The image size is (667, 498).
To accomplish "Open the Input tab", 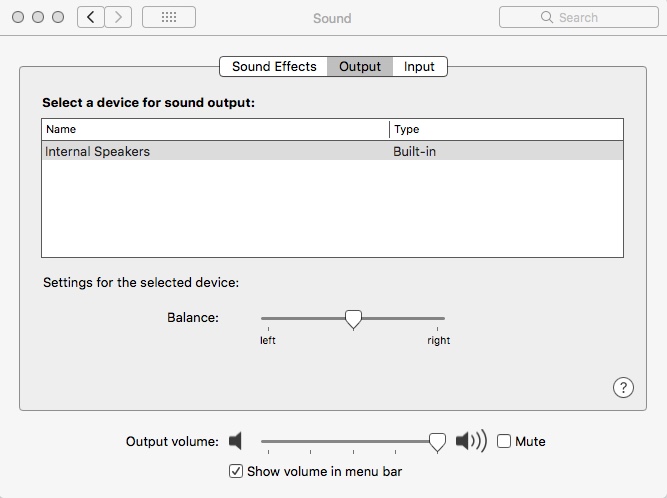I will (x=419, y=67).
